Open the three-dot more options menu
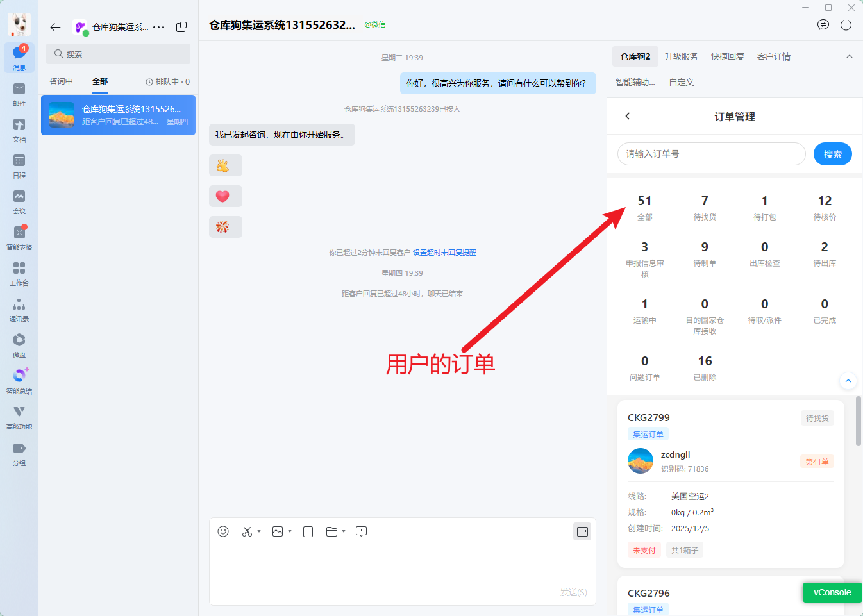The image size is (863, 616). (x=159, y=27)
